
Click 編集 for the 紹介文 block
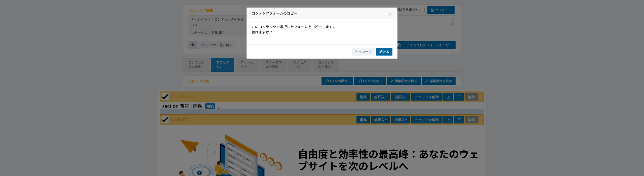click(363, 120)
